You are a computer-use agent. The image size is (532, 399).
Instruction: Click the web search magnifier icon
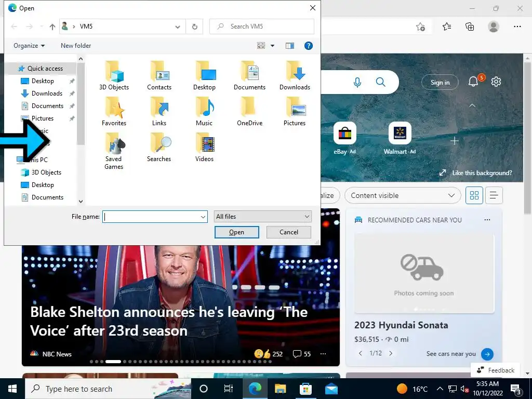pyautogui.click(x=381, y=82)
